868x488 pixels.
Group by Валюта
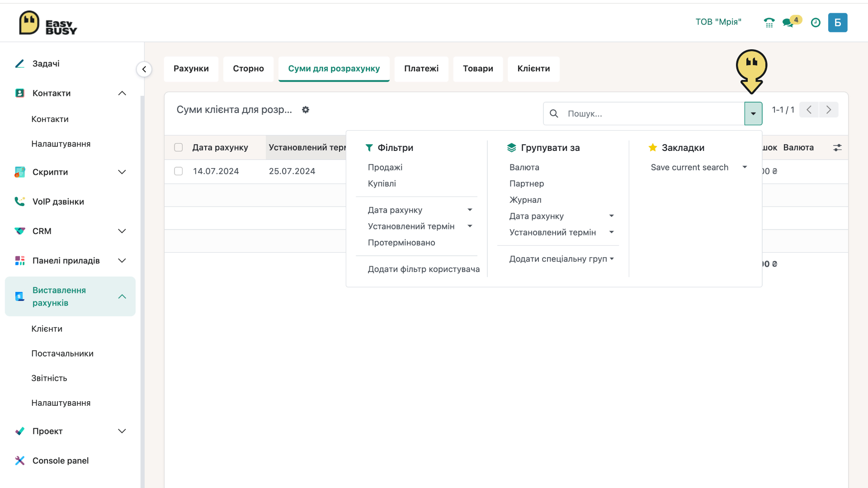coord(524,167)
